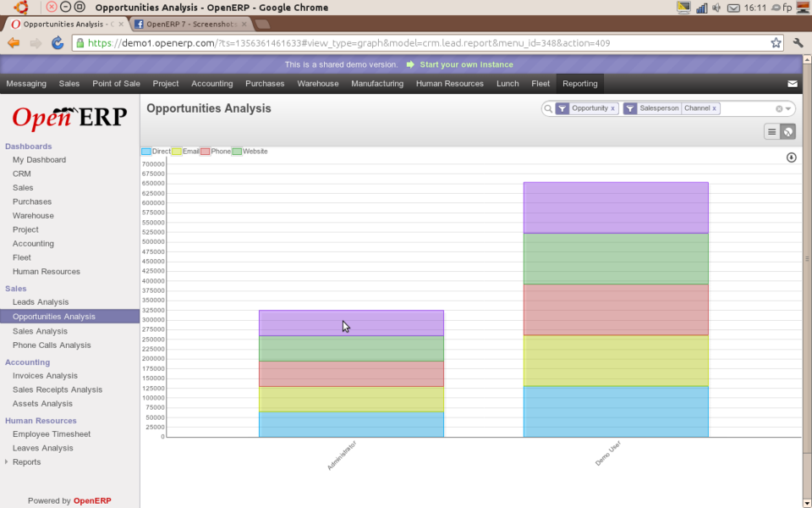Open Sales Receipts Analysis in the sidebar

pos(58,389)
